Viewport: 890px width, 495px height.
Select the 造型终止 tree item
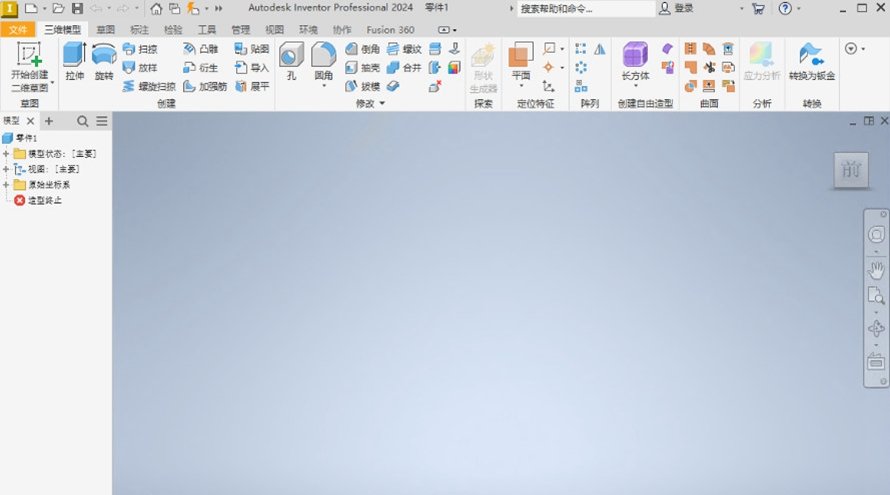38,200
